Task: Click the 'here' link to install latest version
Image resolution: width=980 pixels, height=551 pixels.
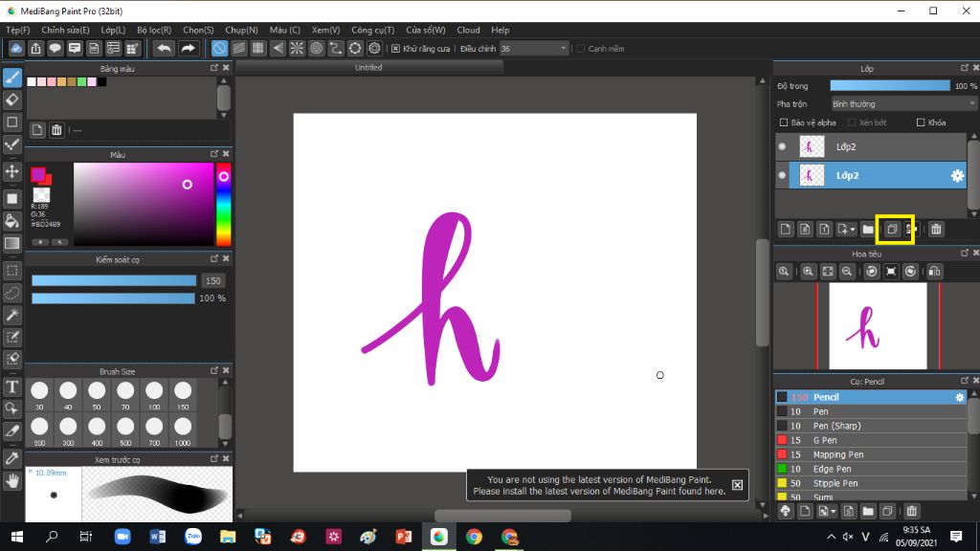Action: (x=715, y=490)
